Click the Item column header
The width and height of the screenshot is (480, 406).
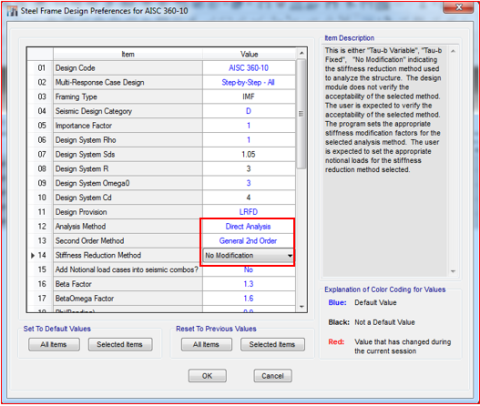(128, 54)
